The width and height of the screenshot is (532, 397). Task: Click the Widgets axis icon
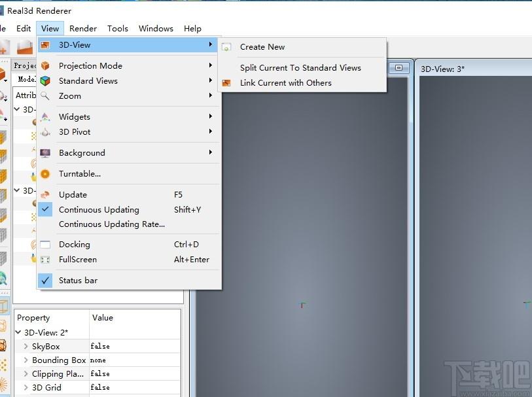[45, 117]
